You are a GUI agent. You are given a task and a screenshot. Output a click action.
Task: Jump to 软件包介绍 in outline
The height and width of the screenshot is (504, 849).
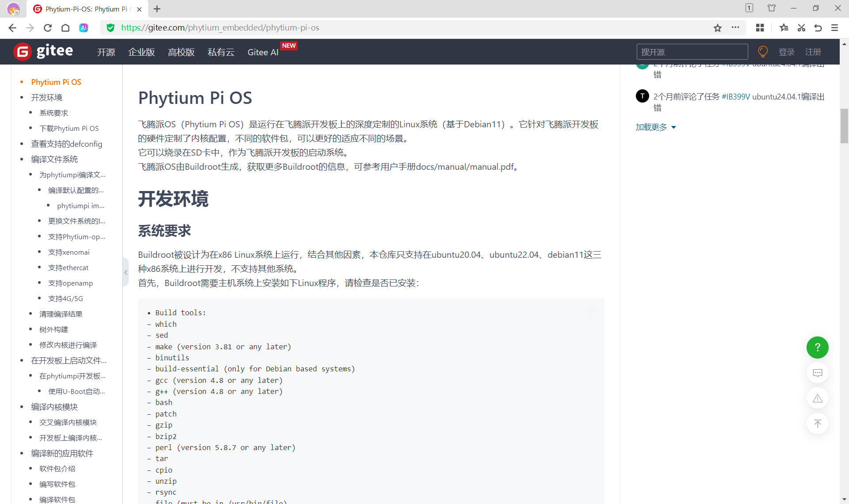pyautogui.click(x=57, y=469)
